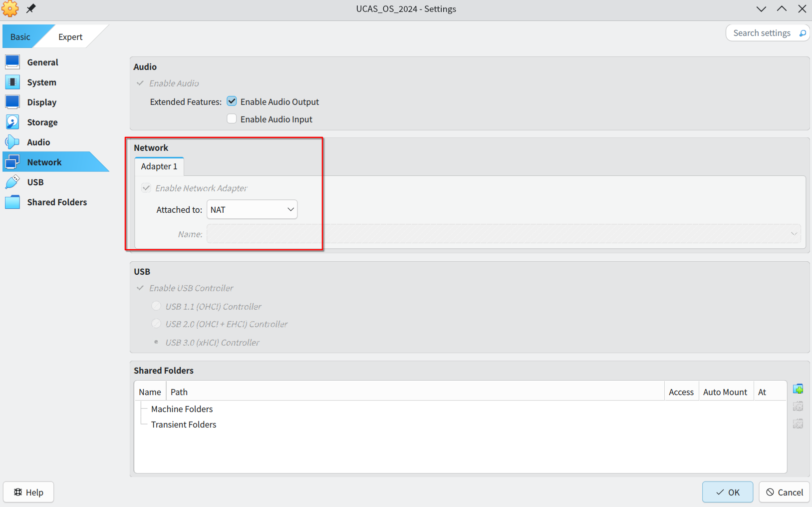This screenshot has width=812, height=507.
Task: Select the Machine Folders tree row
Action: tap(182, 409)
